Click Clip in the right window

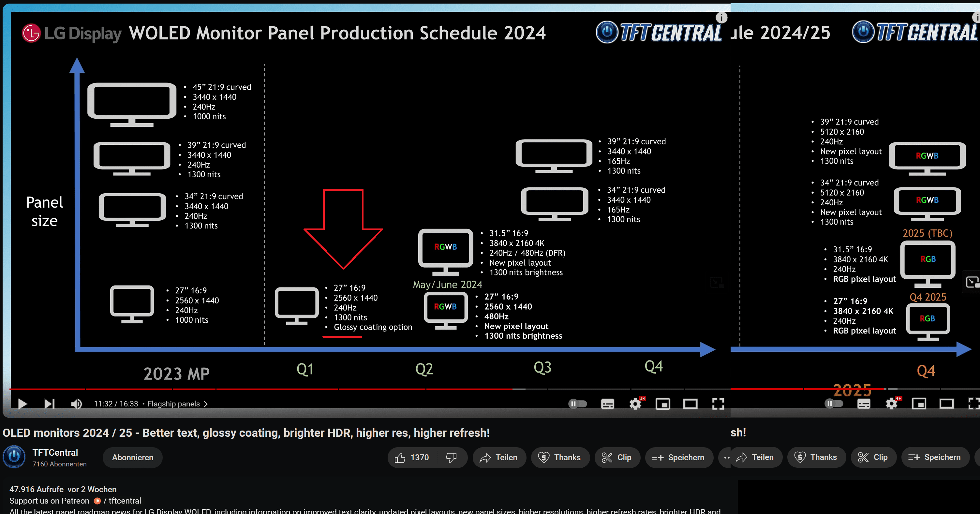[873, 457]
